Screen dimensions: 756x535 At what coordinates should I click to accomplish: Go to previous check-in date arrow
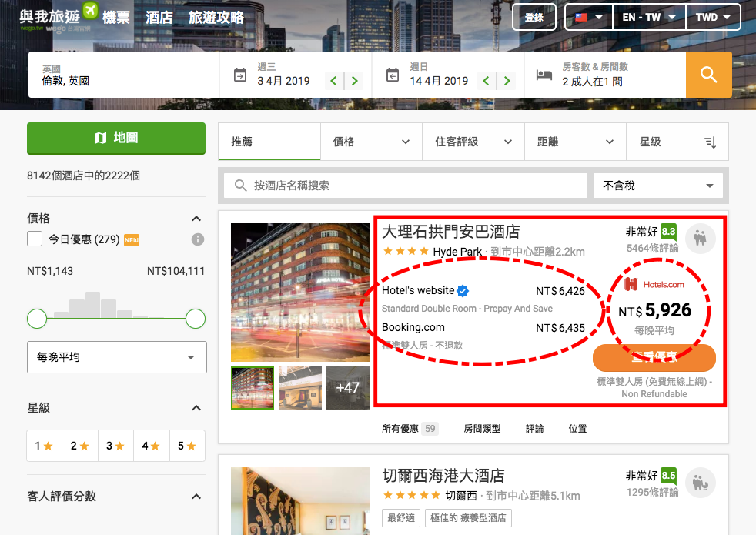(333, 81)
